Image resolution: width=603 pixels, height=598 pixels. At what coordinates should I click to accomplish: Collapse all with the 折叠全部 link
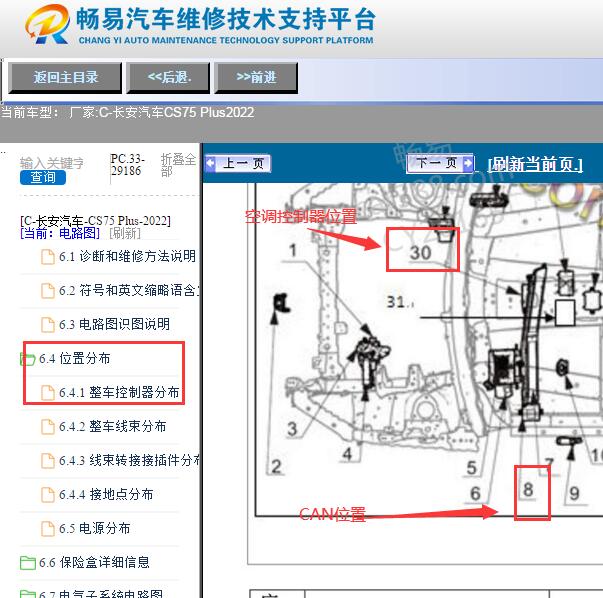tap(178, 165)
